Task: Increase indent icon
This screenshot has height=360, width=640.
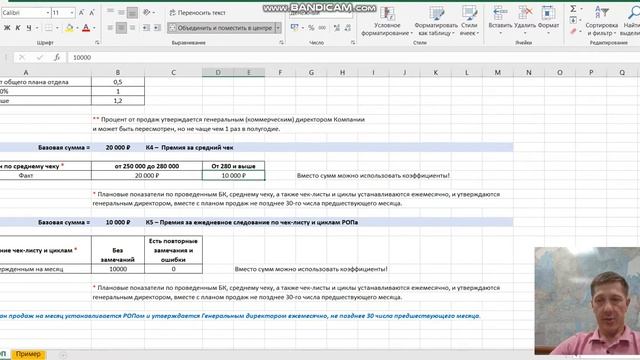Action: [x=157, y=28]
